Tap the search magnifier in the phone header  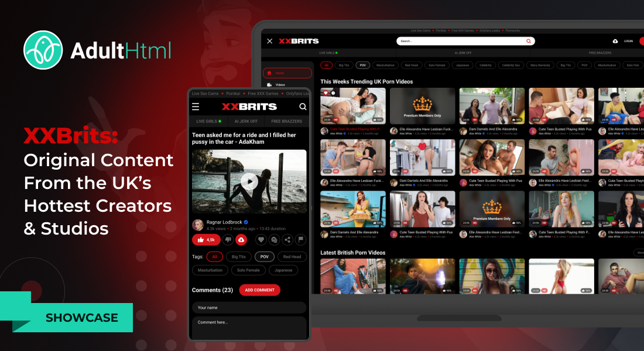303,106
